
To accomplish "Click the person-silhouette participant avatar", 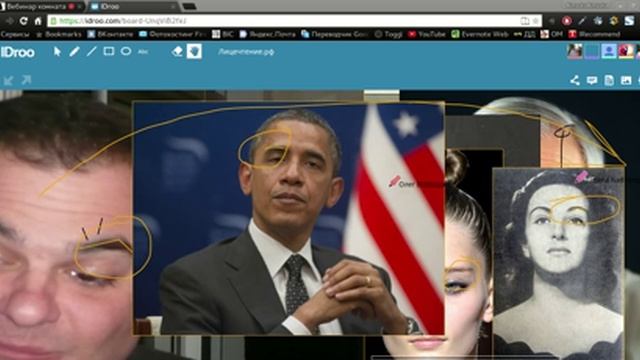I will (x=609, y=51).
